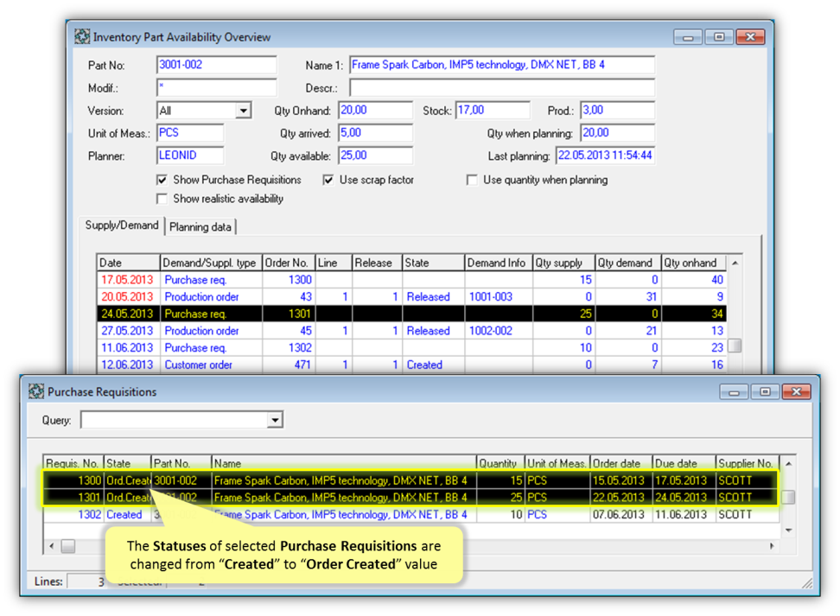Click the Qty Onhand field
840x616 pixels.
click(375, 111)
